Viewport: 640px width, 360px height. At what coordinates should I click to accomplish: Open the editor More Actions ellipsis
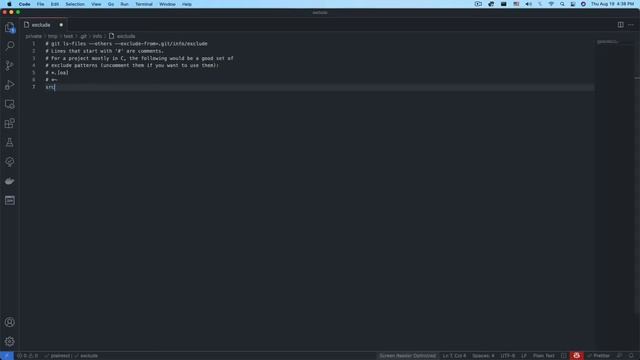631,24
